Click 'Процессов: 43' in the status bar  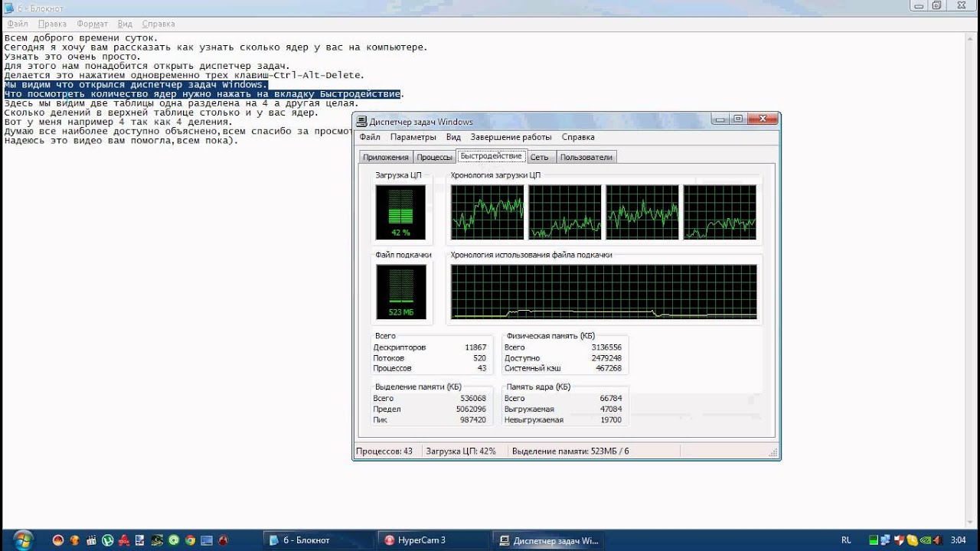pos(384,452)
